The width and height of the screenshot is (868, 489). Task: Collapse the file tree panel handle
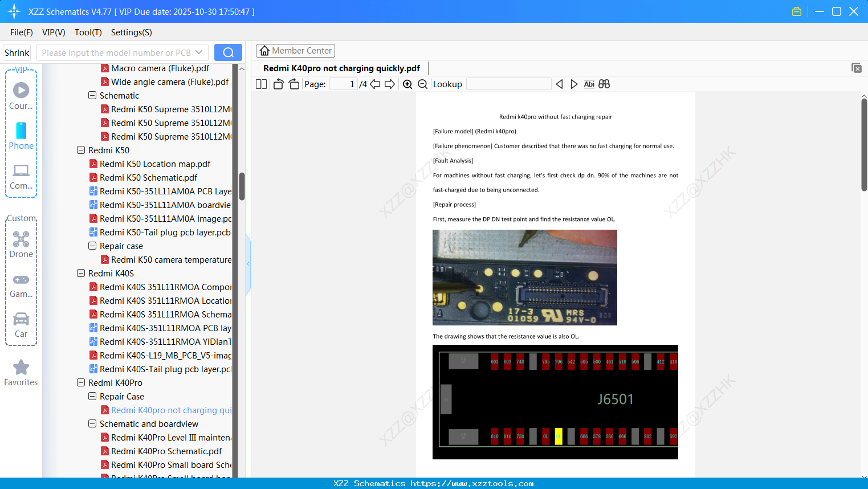(x=248, y=263)
